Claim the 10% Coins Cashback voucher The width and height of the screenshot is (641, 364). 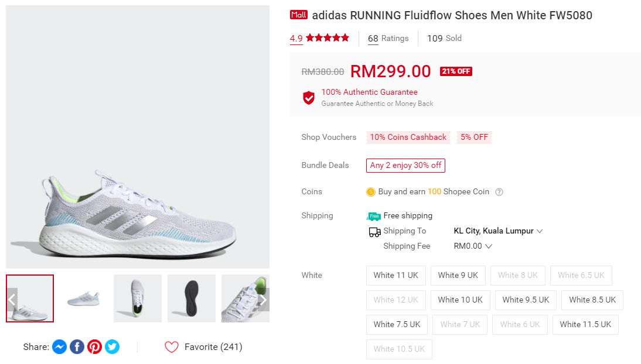point(408,138)
